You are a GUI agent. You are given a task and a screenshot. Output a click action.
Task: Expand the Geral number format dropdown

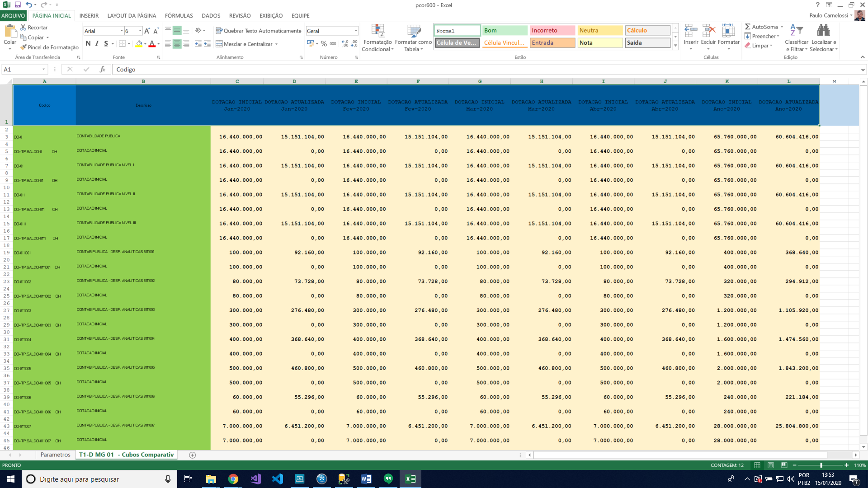click(356, 31)
